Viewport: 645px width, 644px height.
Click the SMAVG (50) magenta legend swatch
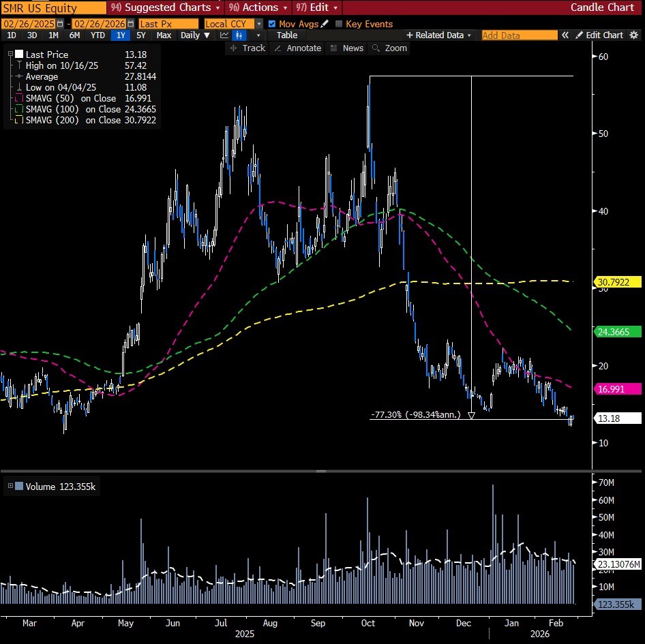point(18,98)
